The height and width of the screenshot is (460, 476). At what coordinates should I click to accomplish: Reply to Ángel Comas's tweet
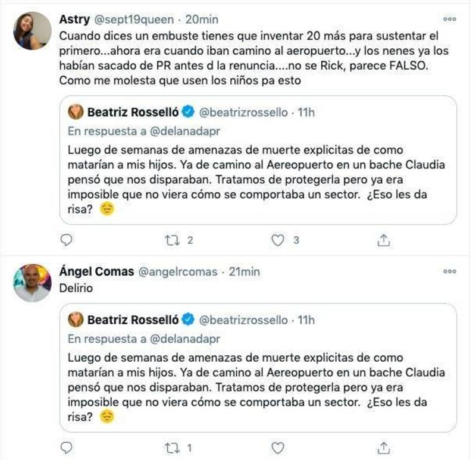[x=67, y=447]
